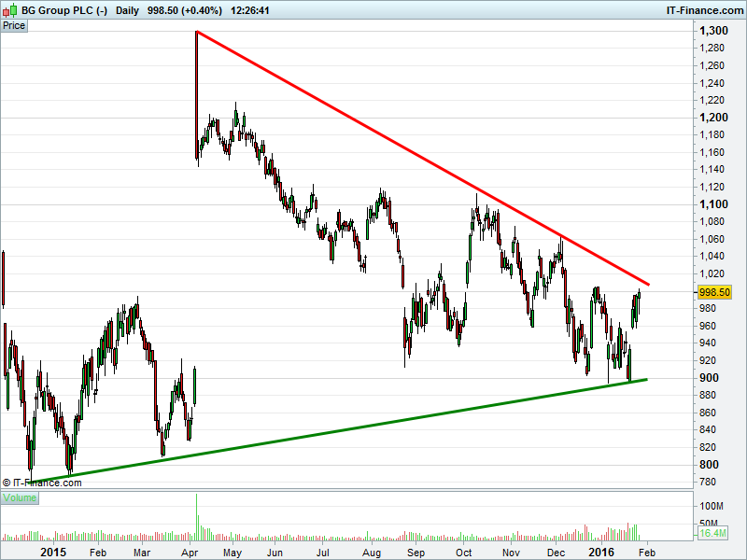Click the green 16.4M volume value tag
Viewport: 747px width, 560px height.
[x=713, y=533]
